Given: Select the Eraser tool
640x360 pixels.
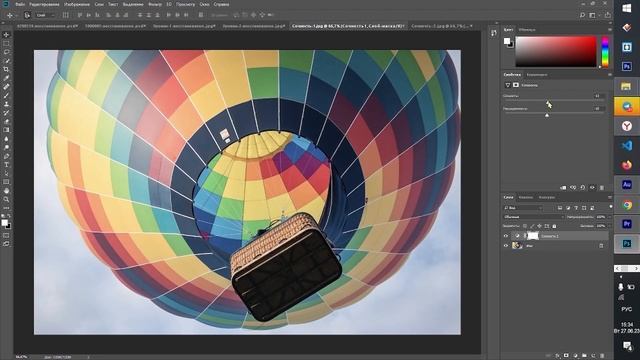Looking at the screenshot, I should [6, 121].
